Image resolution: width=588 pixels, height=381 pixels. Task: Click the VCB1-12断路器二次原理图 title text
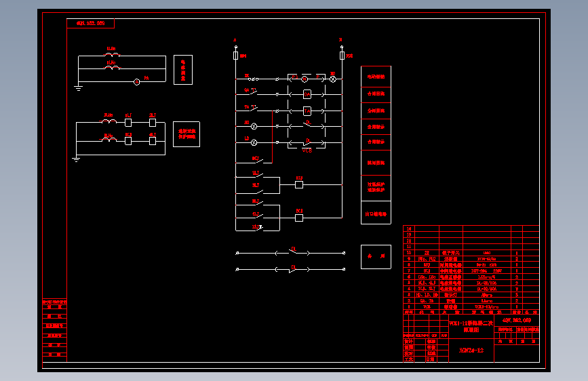tap(471, 326)
